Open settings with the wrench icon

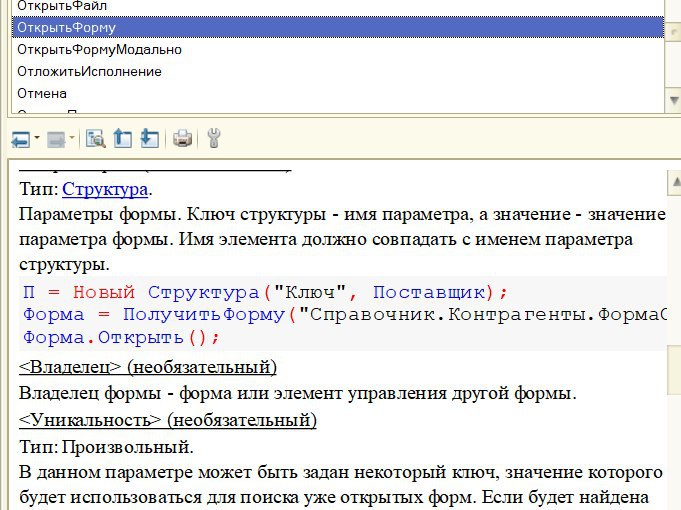pyautogui.click(x=214, y=139)
